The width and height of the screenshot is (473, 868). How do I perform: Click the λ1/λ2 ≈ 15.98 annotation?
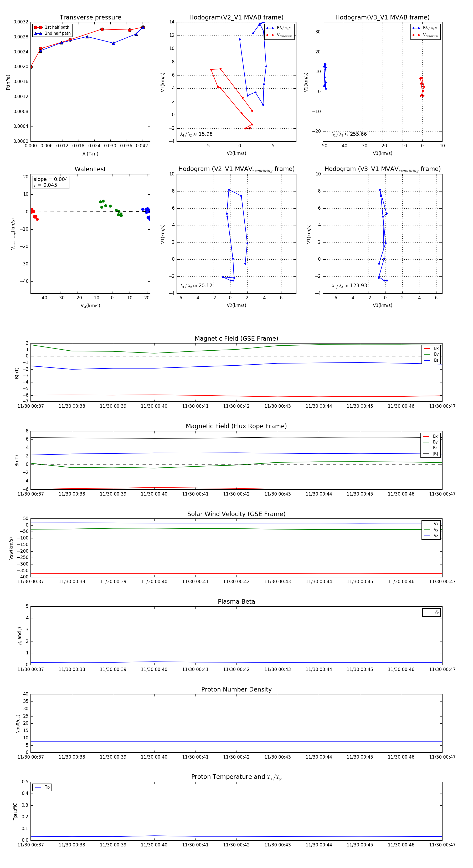point(196,134)
